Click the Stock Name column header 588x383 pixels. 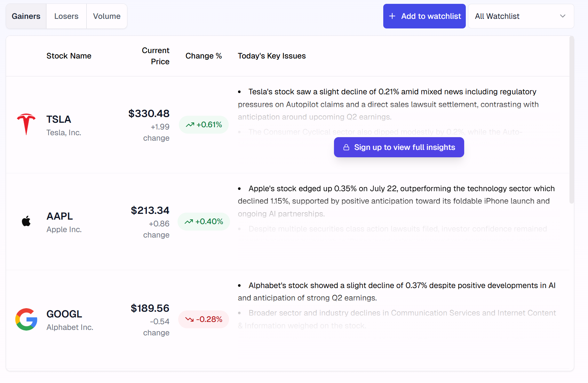tap(69, 56)
